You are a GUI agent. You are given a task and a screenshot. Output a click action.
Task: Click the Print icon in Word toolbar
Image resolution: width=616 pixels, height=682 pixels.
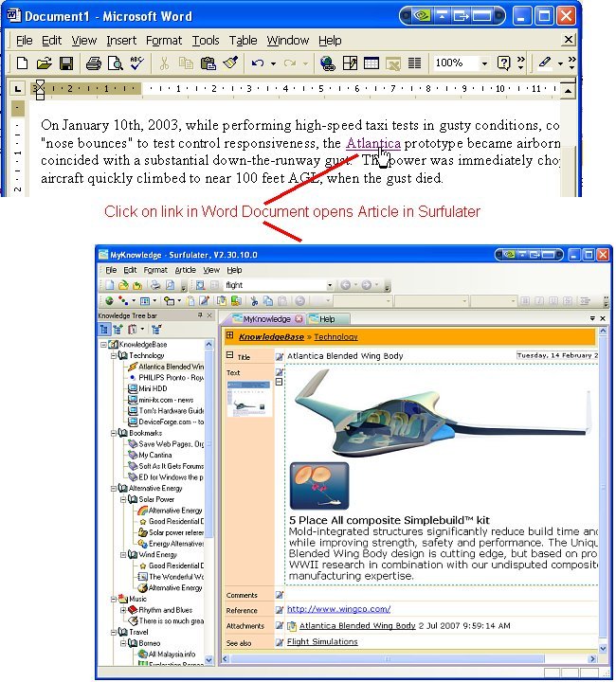point(94,63)
